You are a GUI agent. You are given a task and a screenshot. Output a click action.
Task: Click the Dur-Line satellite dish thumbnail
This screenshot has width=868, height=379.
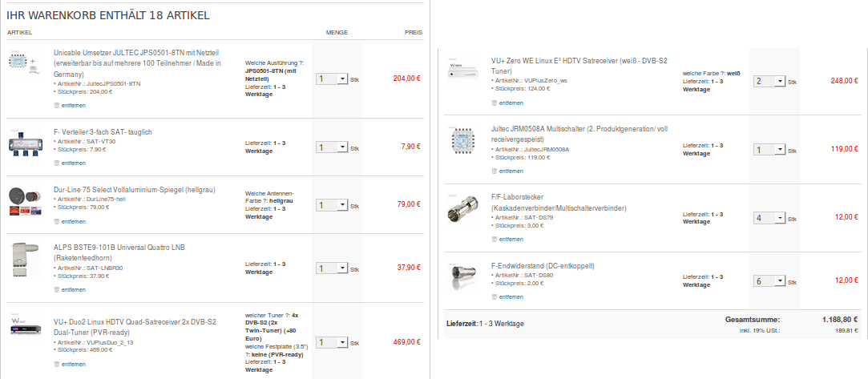[27, 201]
